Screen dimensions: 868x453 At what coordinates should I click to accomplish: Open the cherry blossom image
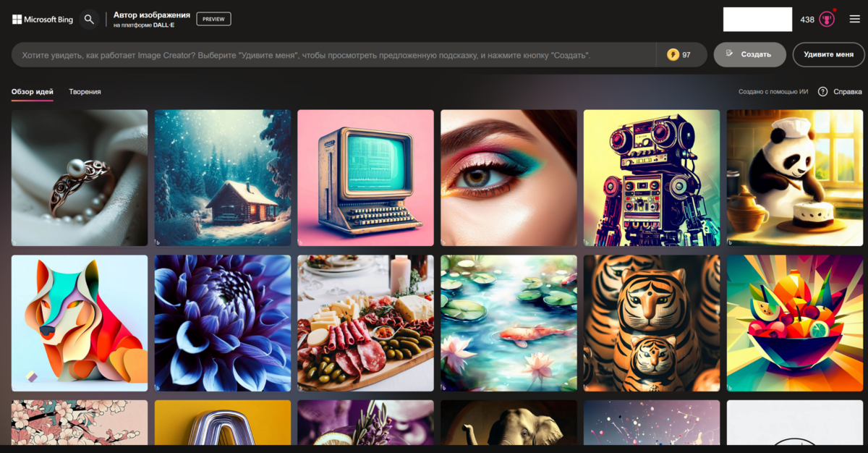[80, 423]
